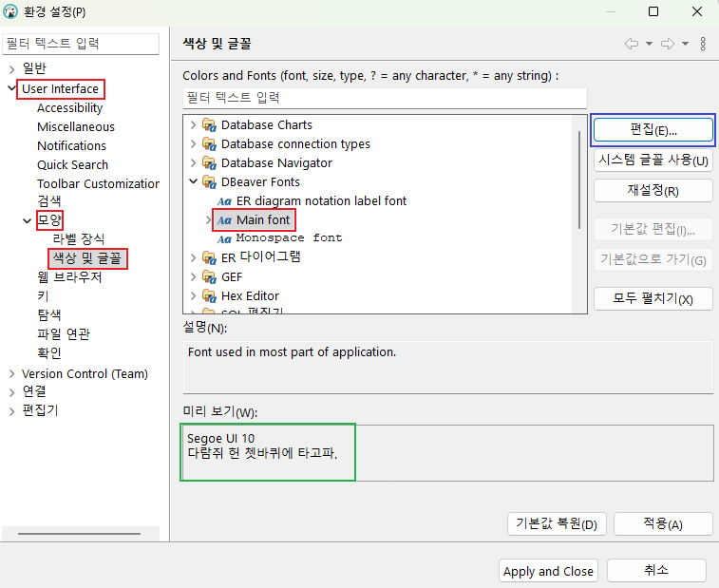719x588 pixels.
Task: Click the 편집(E)... button
Action: [653, 130]
